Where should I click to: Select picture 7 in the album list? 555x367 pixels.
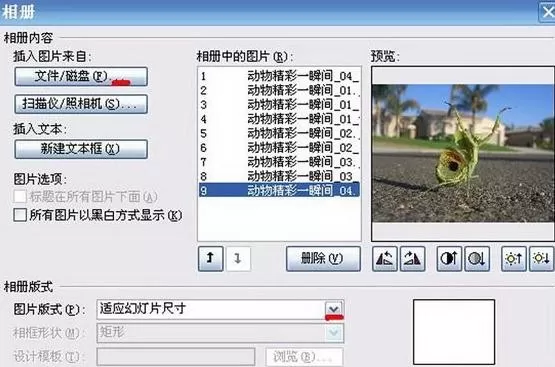point(279,162)
